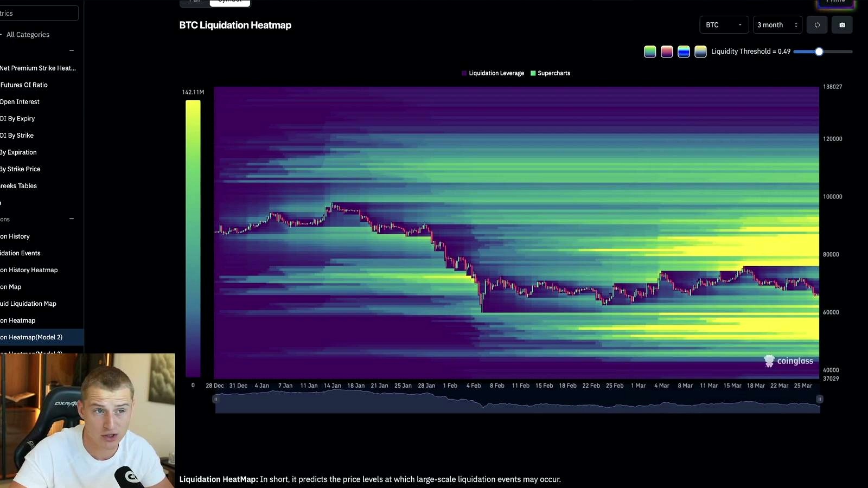Open Liquidation Events sidebar item
This screenshot has width=868, height=488.
click(x=20, y=253)
